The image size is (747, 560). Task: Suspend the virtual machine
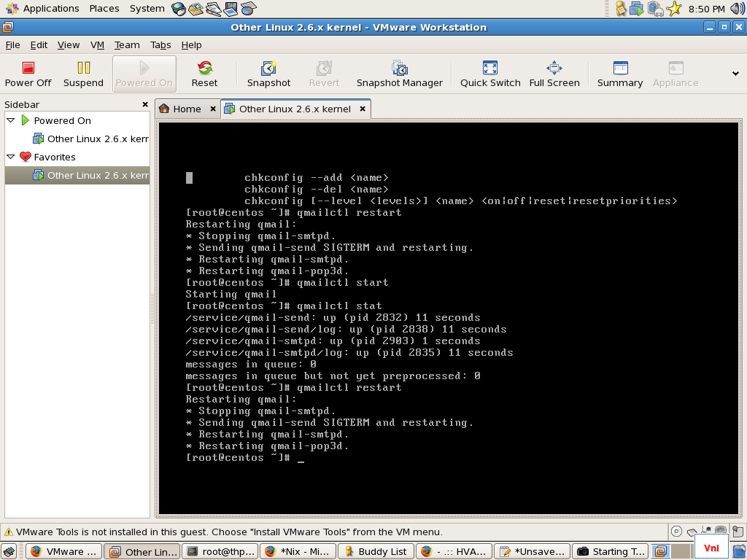83,74
